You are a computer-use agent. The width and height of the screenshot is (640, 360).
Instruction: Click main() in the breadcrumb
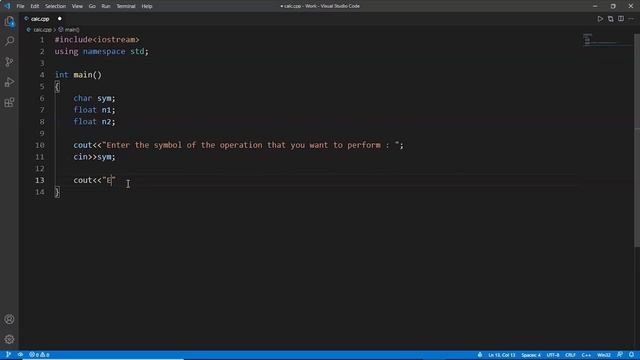[72, 30]
